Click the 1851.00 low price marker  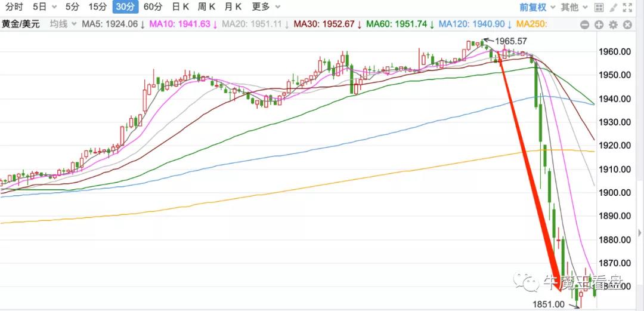(549, 304)
